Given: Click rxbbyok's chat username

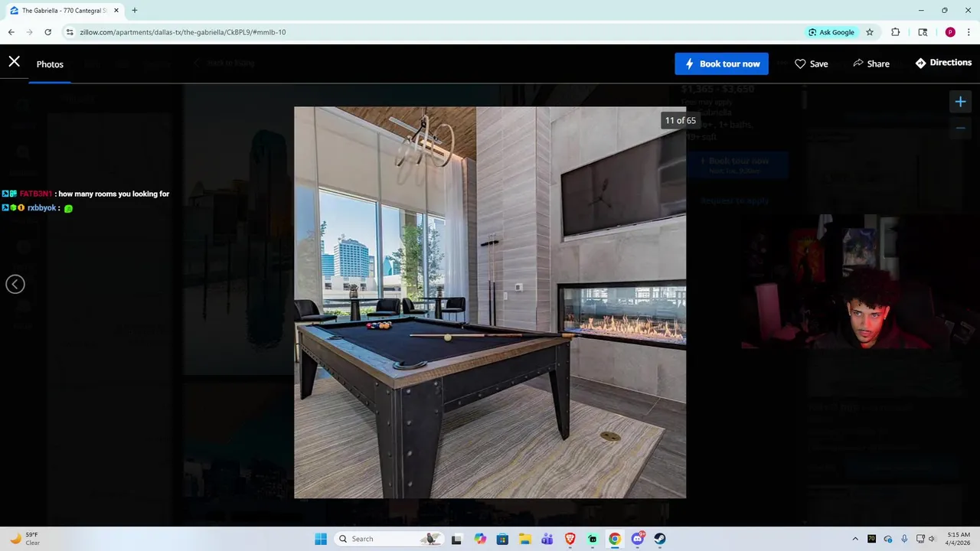Looking at the screenshot, I should (41, 208).
